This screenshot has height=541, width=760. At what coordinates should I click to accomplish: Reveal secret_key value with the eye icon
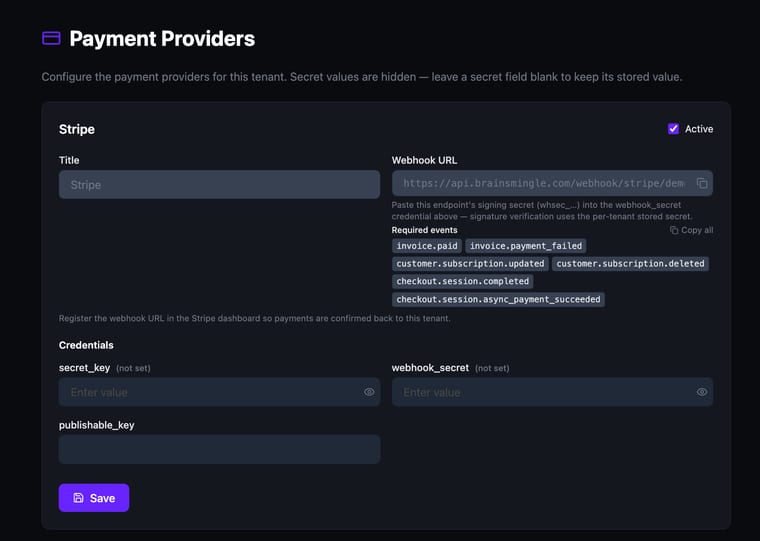pyautogui.click(x=369, y=392)
